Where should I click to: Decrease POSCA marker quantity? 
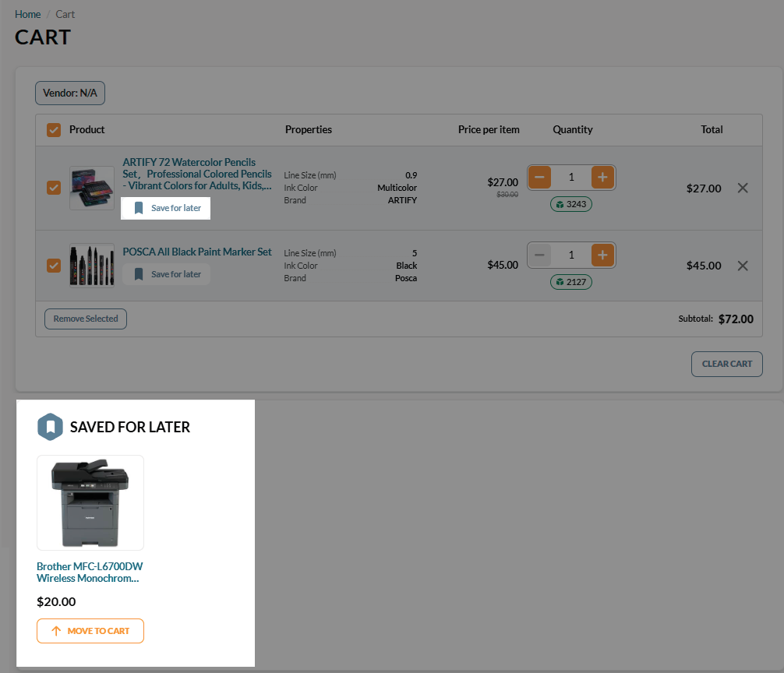tap(539, 255)
